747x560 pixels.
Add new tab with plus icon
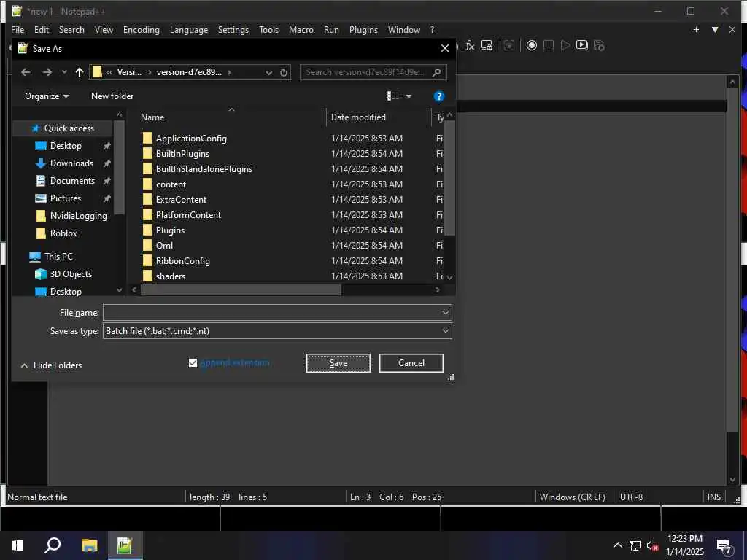click(696, 29)
